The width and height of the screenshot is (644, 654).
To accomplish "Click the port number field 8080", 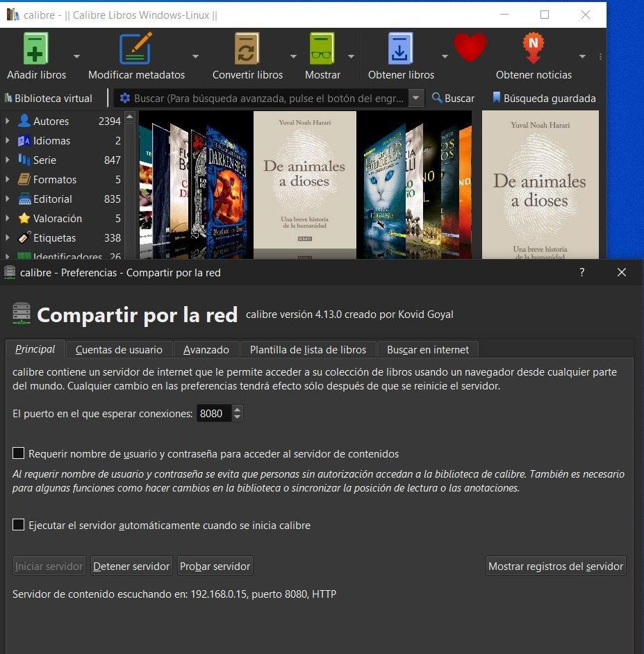I will coord(214,413).
